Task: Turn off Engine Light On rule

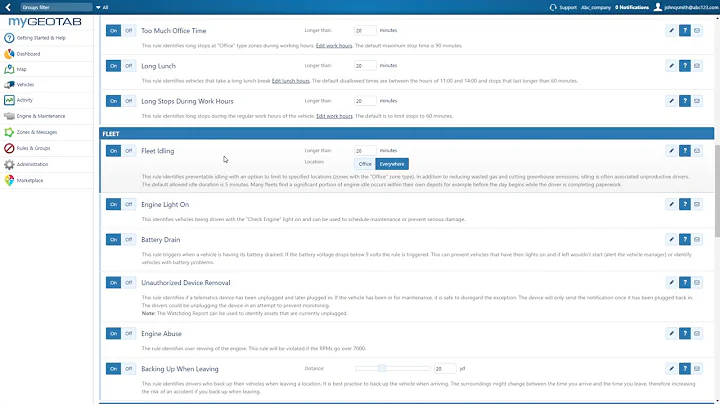Action: pyautogui.click(x=129, y=204)
